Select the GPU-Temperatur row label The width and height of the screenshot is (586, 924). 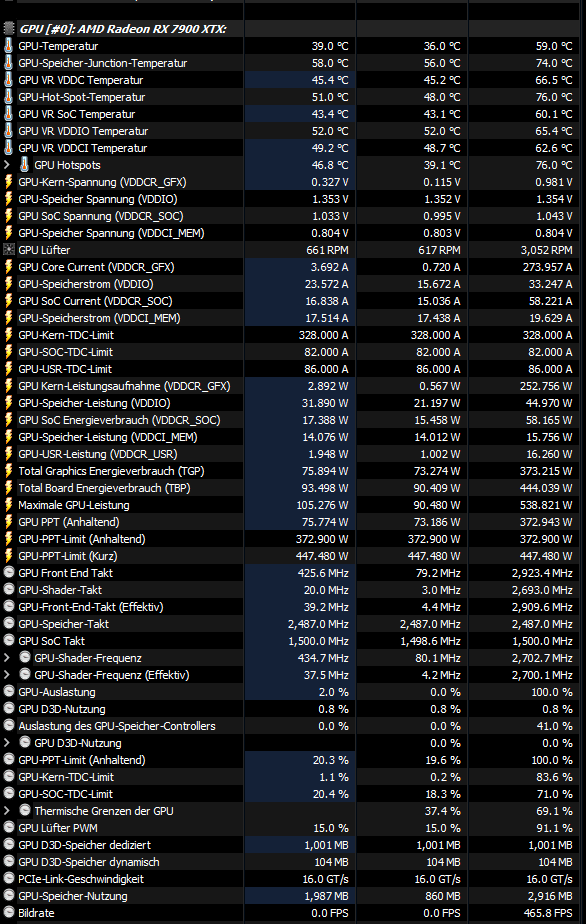(58, 46)
